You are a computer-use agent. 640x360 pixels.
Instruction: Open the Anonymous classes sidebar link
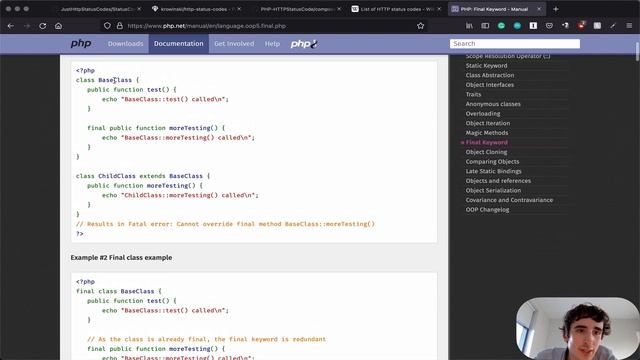pos(493,104)
